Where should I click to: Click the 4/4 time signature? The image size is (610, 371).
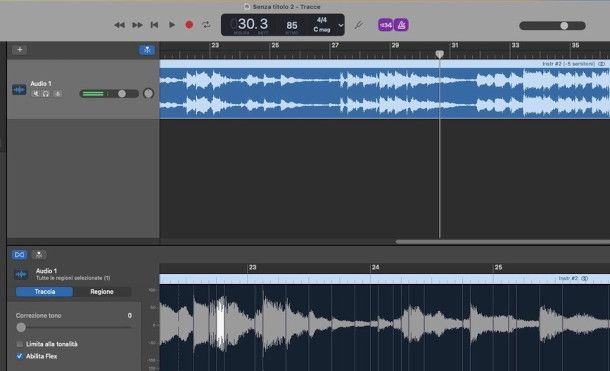pyautogui.click(x=322, y=20)
